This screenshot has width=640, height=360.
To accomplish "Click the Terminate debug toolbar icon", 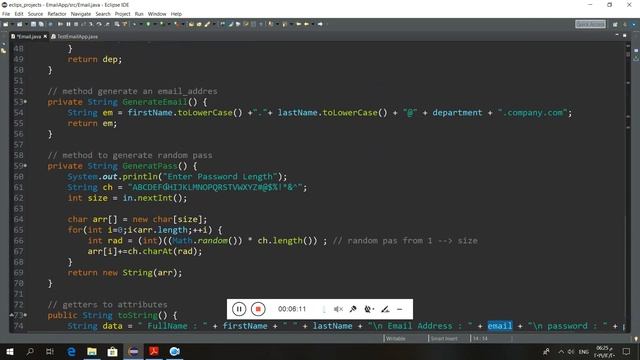I will click(76, 24).
